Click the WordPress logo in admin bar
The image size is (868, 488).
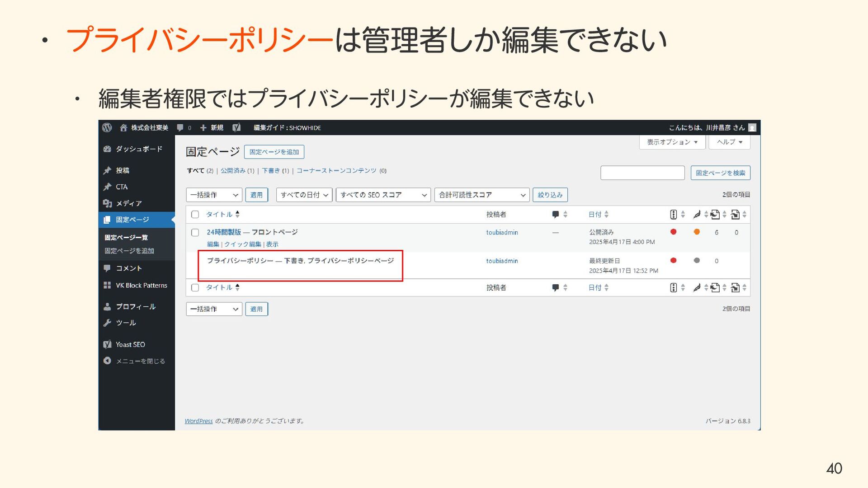tap(107, 128)
